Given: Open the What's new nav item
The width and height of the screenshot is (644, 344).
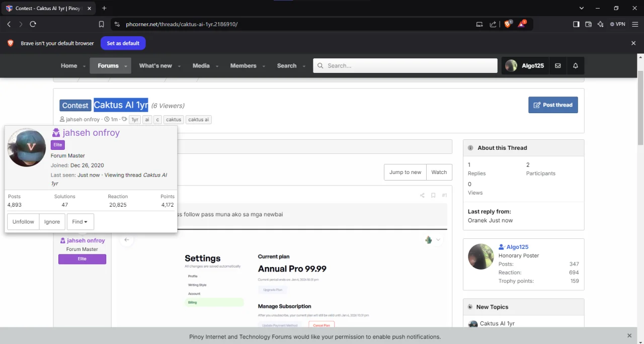Looking at the screenshot, I should coord(155,66).
